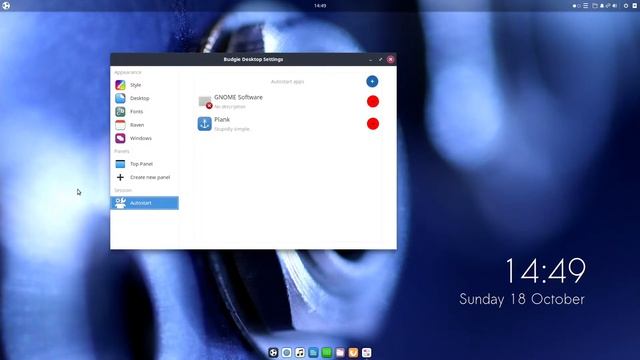
Task: Select the Plank entry name
Action: click(222, 120)
